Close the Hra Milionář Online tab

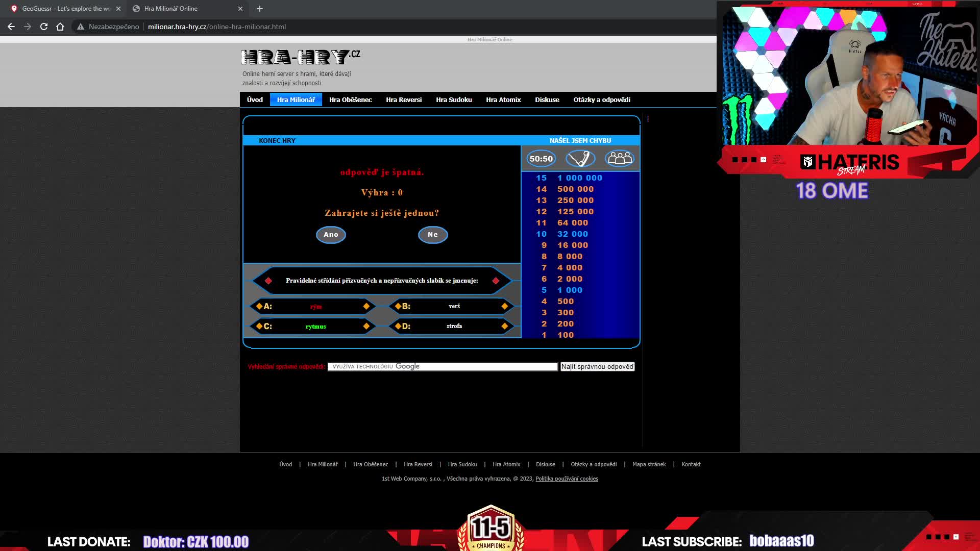(x=240, y=9)
